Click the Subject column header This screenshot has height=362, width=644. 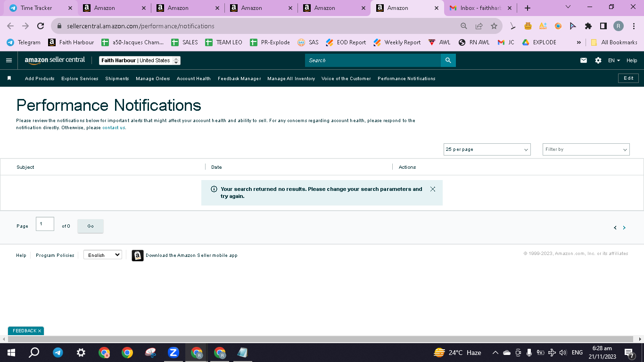(x=25, y=167)
